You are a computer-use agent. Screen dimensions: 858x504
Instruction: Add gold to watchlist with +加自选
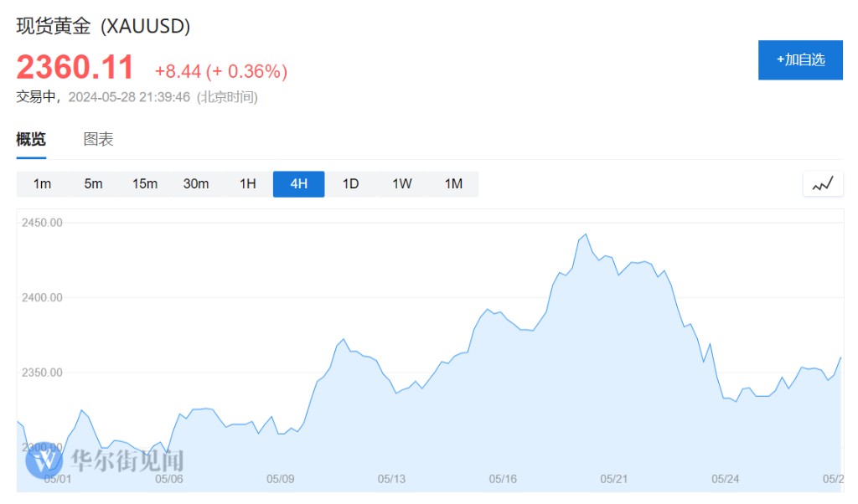click(x=800, y=59)
